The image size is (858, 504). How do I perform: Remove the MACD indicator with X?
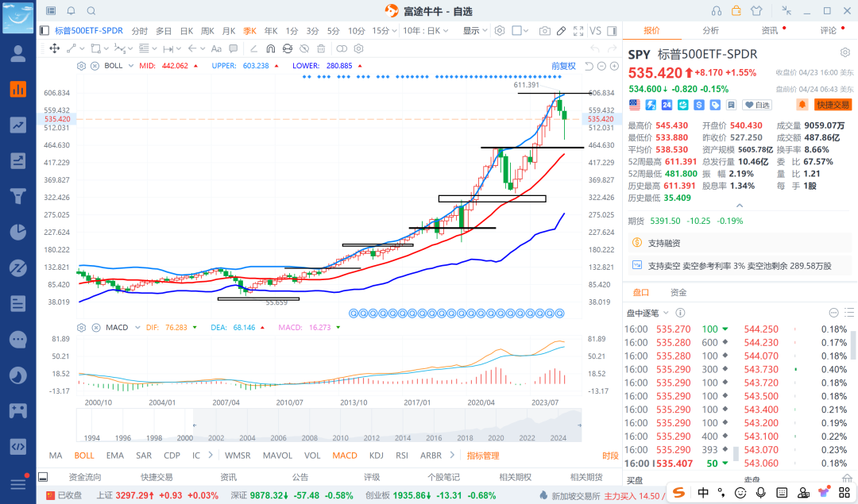click(96, 328)
